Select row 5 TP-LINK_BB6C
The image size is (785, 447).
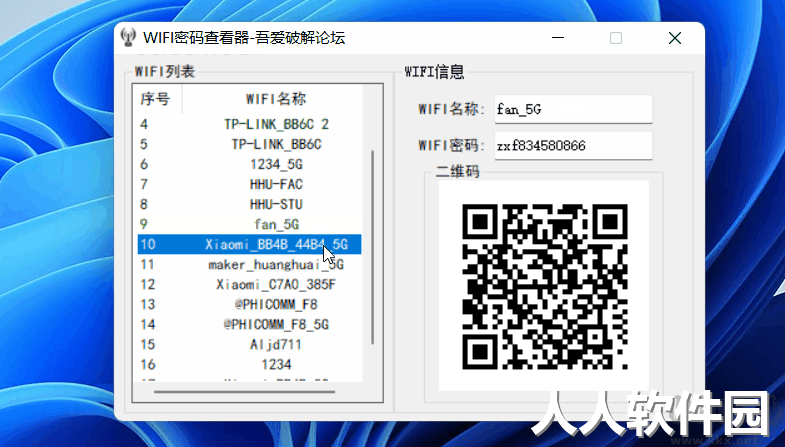click(x=249, y=144)
